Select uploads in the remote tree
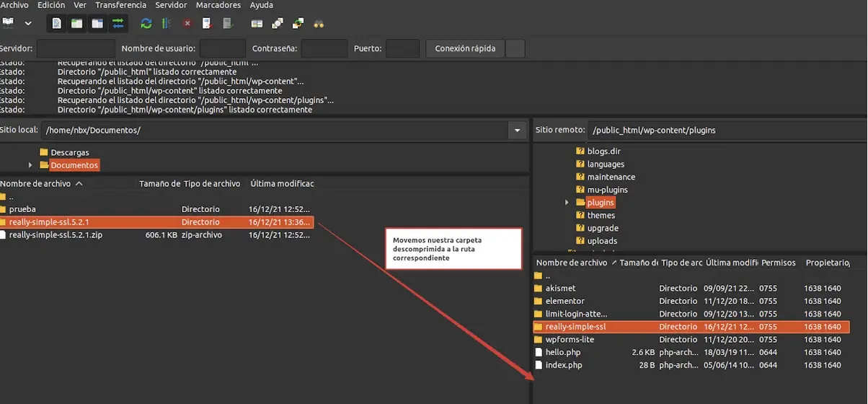Image resolution: width=868 pixels, height=404 pixels. coord(602,241)
